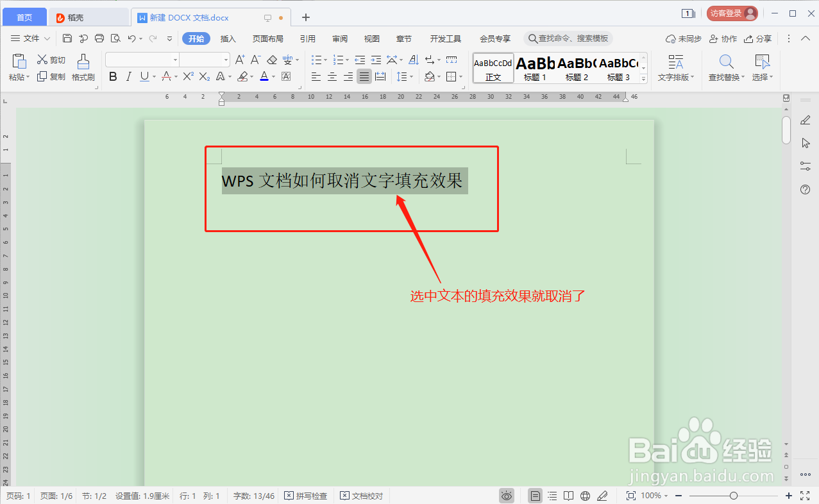Click the Undo arrow icon
This screenshot has width=819, height=504.
point(131,38)
